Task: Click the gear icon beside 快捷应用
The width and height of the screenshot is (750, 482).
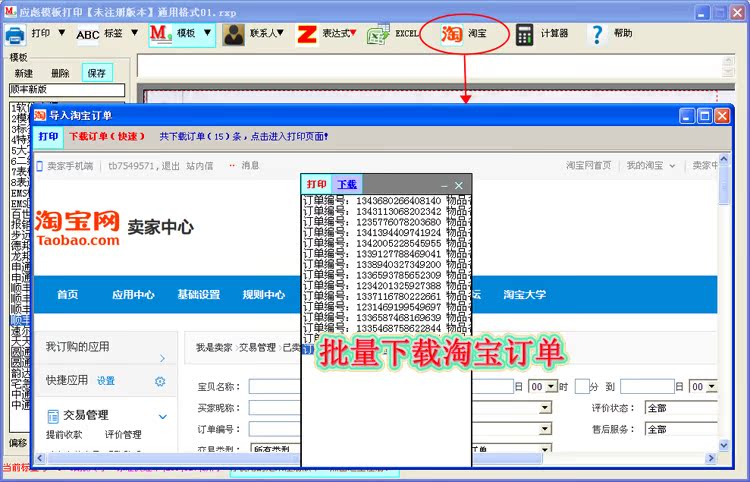Action: [160, 381]
